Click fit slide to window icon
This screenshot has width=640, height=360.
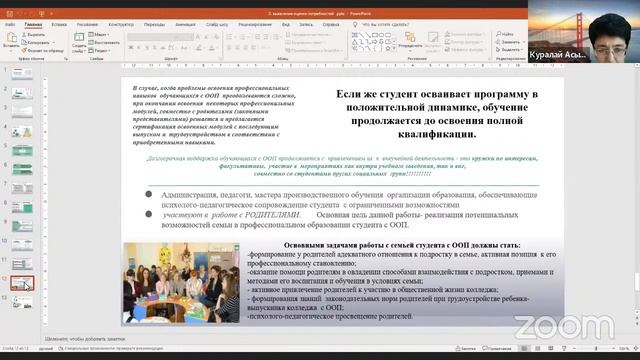(636, 349)
